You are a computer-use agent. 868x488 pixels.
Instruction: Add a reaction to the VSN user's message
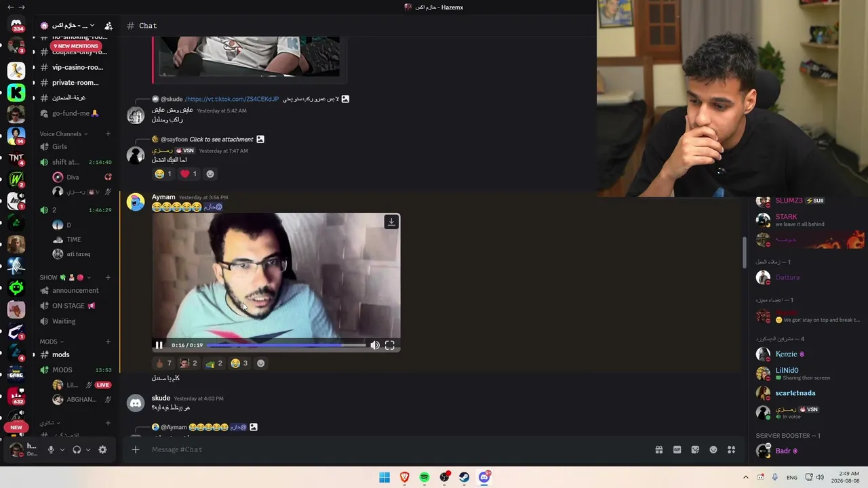coord(210,174)
